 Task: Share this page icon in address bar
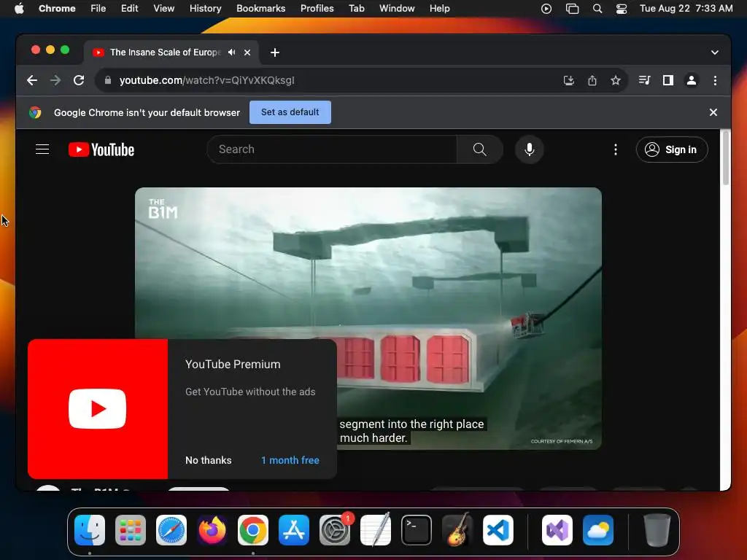point(592,80)
